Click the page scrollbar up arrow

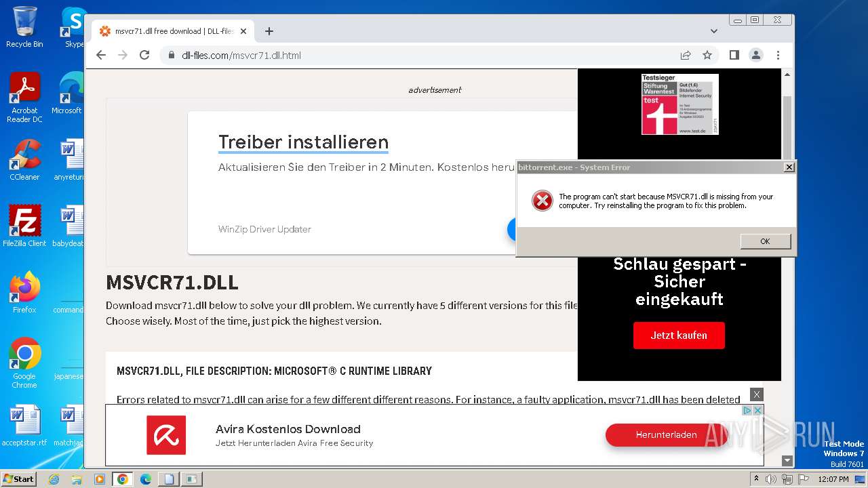787,75
